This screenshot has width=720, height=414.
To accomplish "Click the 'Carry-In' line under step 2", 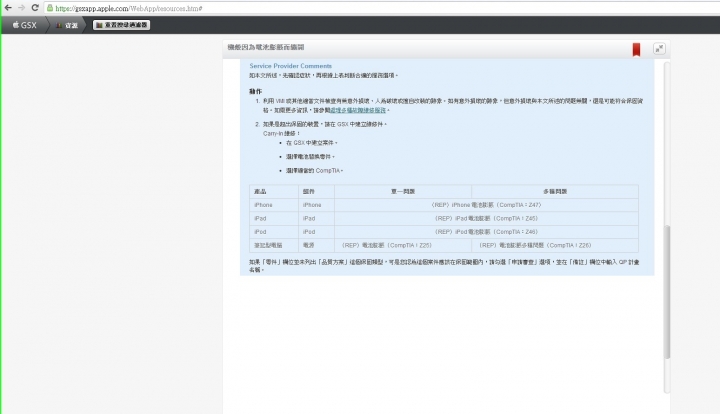I will click(x=281, y=133).
